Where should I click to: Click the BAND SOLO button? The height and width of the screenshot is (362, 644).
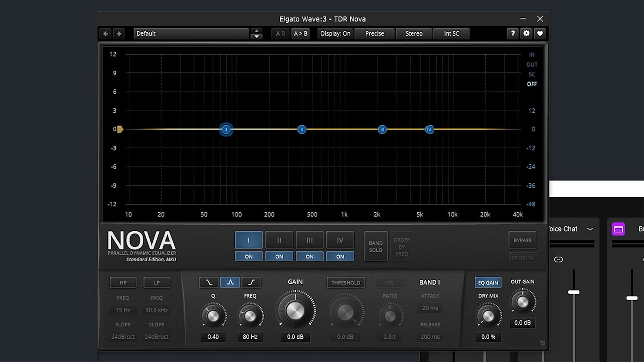point(376,246)
